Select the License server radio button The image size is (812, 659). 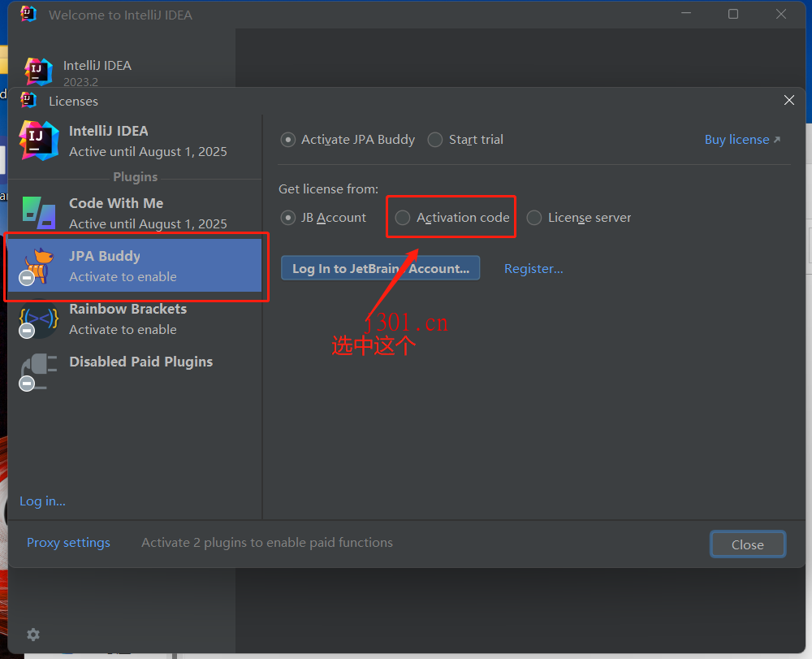click(x=579, y=218)
